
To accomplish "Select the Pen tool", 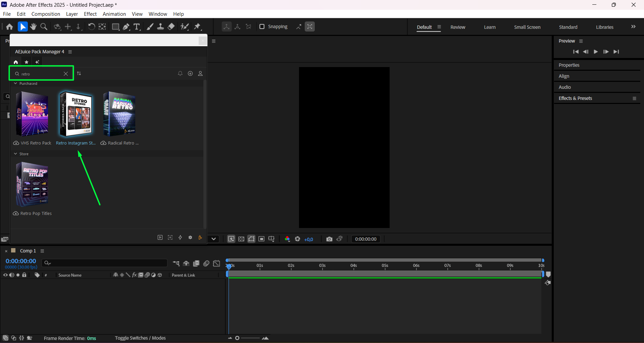I will (x=126, y=27).
